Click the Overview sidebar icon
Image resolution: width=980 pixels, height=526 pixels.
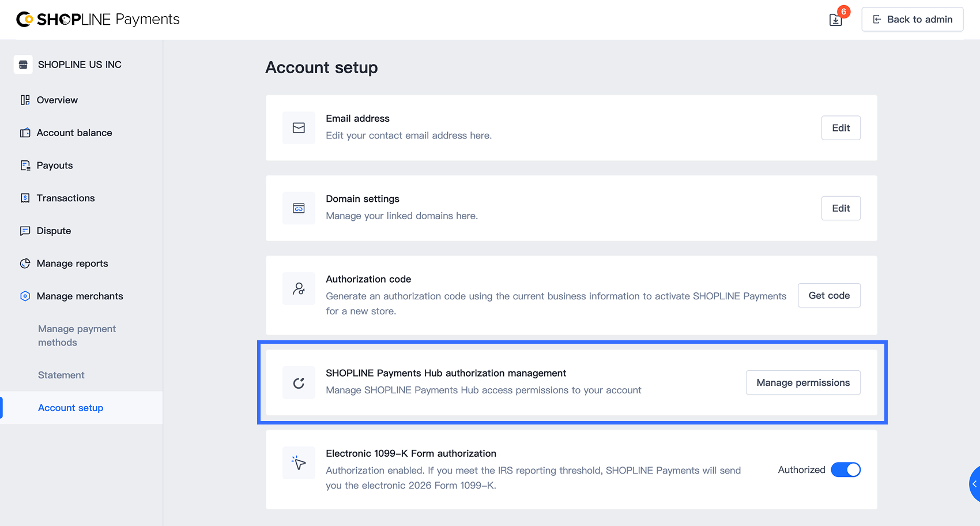25,100
